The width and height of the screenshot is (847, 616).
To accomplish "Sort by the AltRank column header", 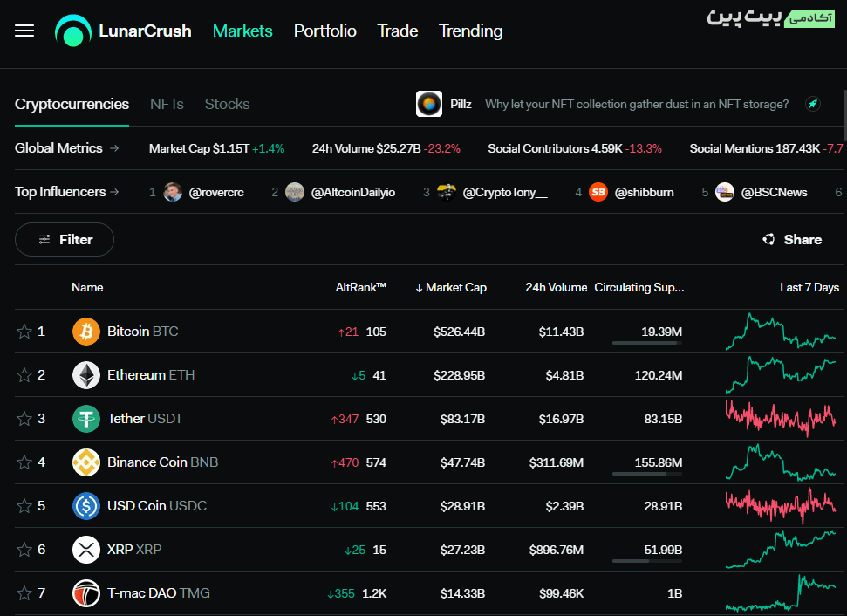I will point(360,287).
